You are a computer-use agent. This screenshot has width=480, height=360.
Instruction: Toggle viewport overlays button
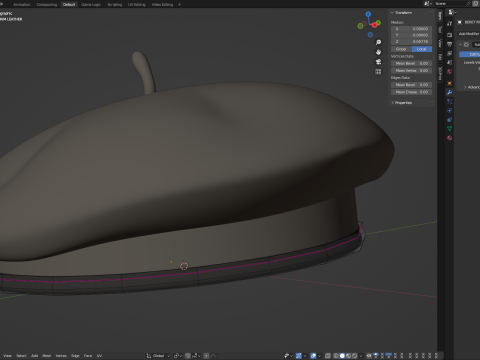313,356
